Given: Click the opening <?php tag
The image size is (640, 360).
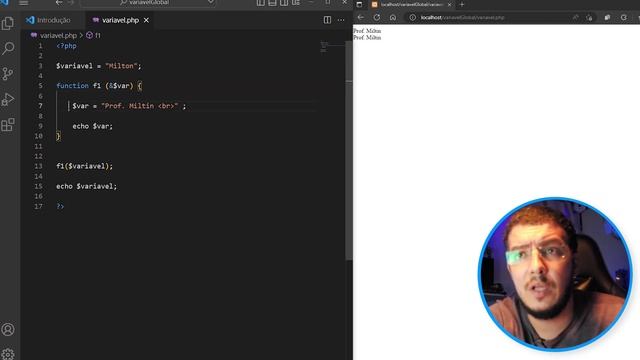Looking at the screenshot, I should [x=67, y=46].
